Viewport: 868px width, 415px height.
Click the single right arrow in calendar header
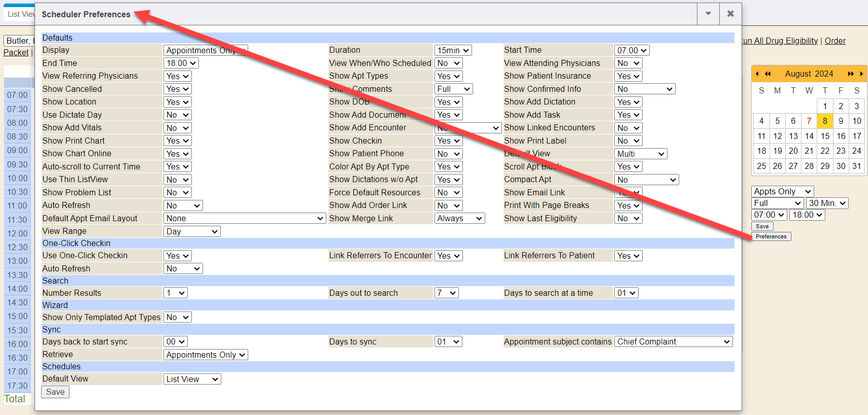(861, 74)
